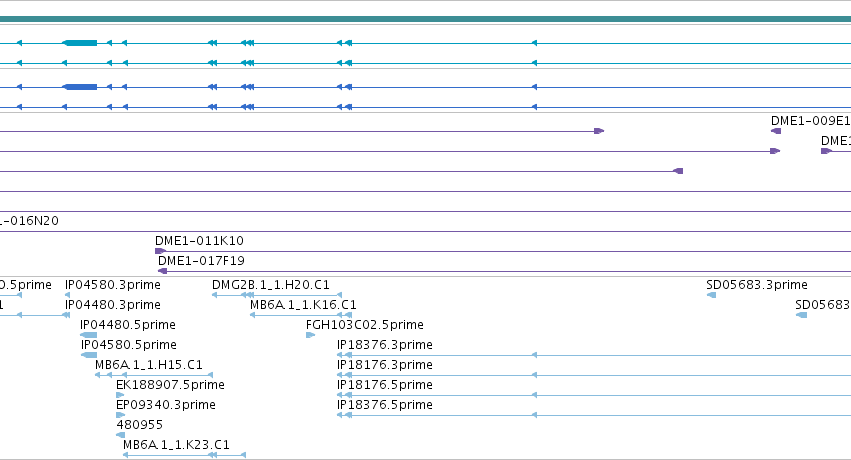Click the small arrow glyph under EP09340.3prime
851x460 pixels.
pos(120,416)
